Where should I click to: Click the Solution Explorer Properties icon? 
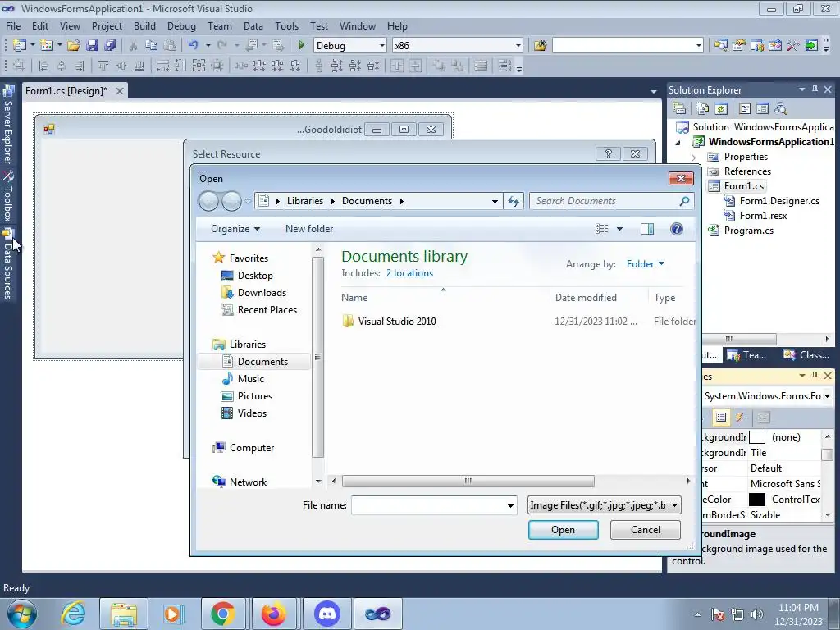tap(679, 109)
